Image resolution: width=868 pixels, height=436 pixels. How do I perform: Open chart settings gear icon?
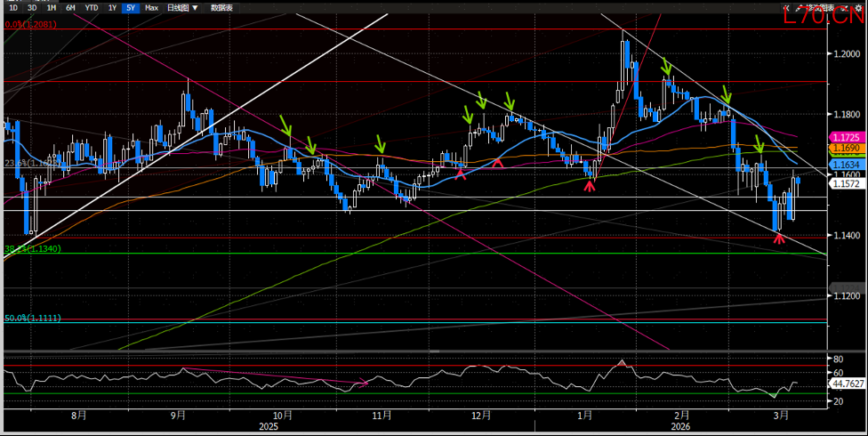coord(857,7)
